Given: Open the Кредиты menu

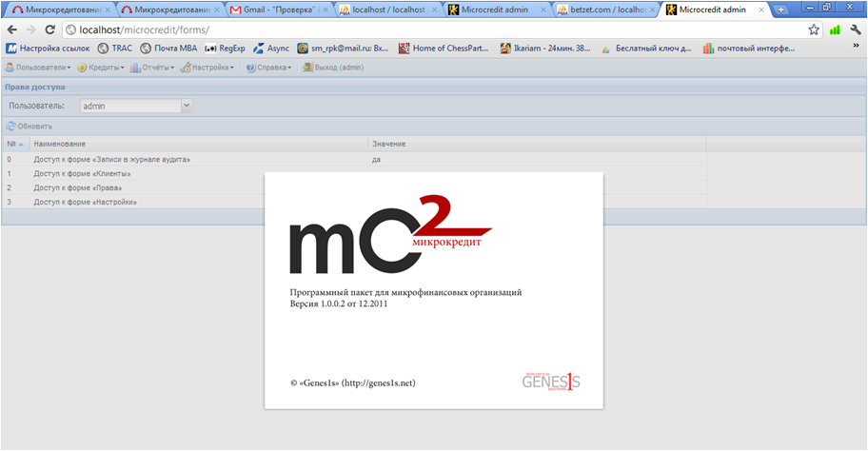Looking at the screenshot, I should point(101,68).
